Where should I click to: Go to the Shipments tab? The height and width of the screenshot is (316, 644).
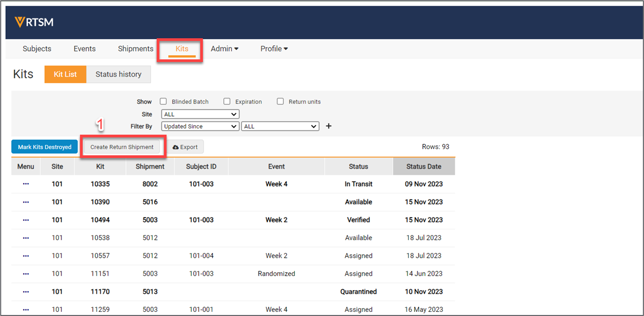[x=136, y=49]
